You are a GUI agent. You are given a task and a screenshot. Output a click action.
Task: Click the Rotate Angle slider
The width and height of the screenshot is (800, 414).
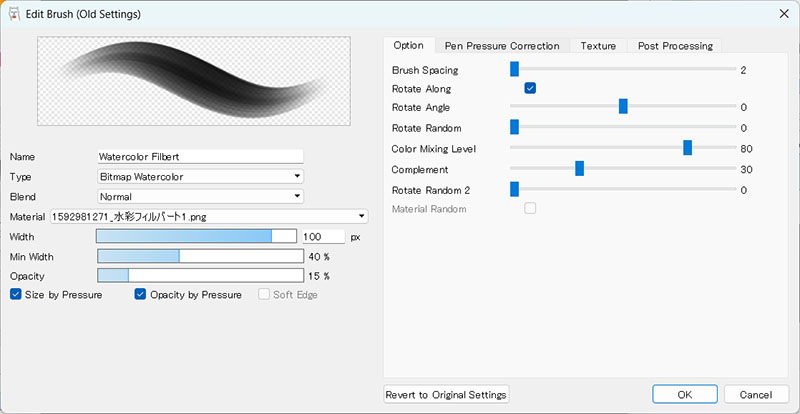tap(623, 107)
